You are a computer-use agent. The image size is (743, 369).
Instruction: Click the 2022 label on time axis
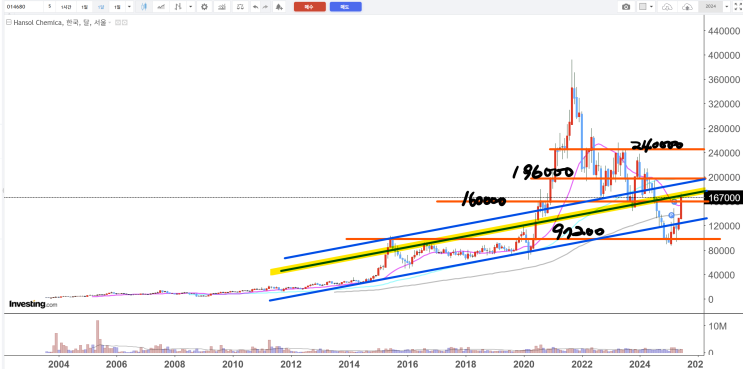click(582, 363)
